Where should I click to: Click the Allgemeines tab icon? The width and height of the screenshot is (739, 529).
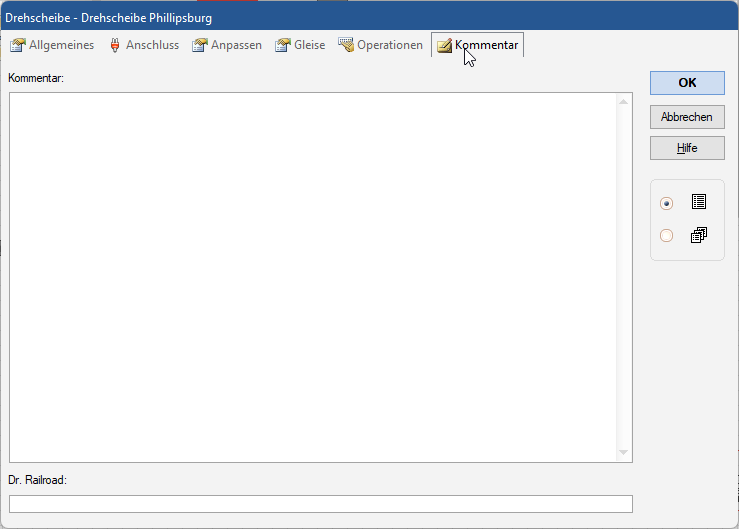coord(17,45)
